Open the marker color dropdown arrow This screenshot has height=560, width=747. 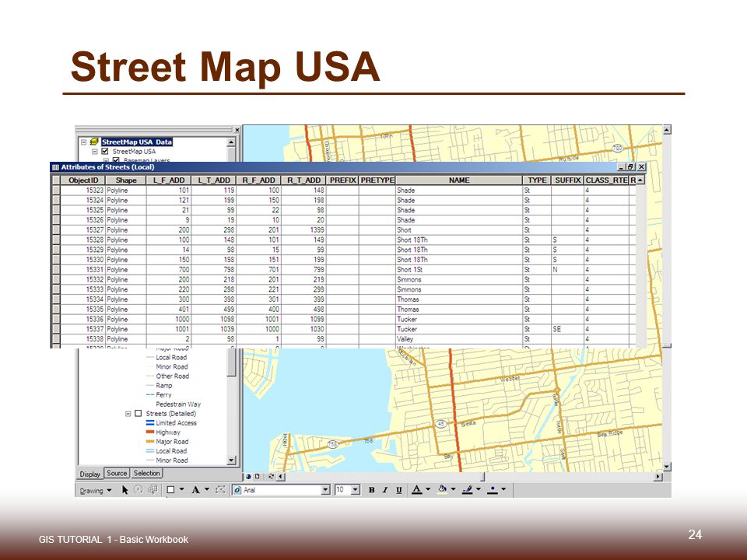503,489
